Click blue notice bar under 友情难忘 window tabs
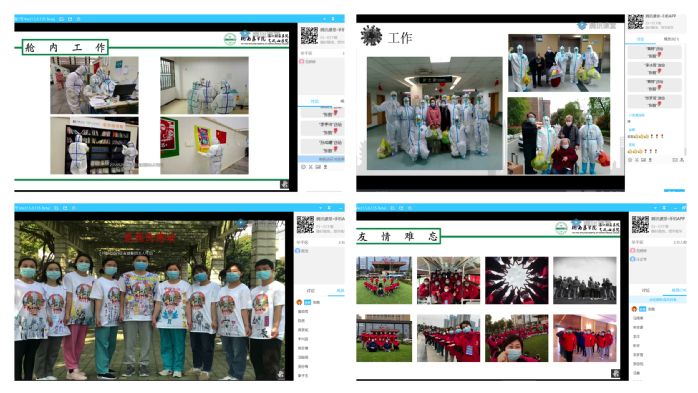 tap(659, 300)
